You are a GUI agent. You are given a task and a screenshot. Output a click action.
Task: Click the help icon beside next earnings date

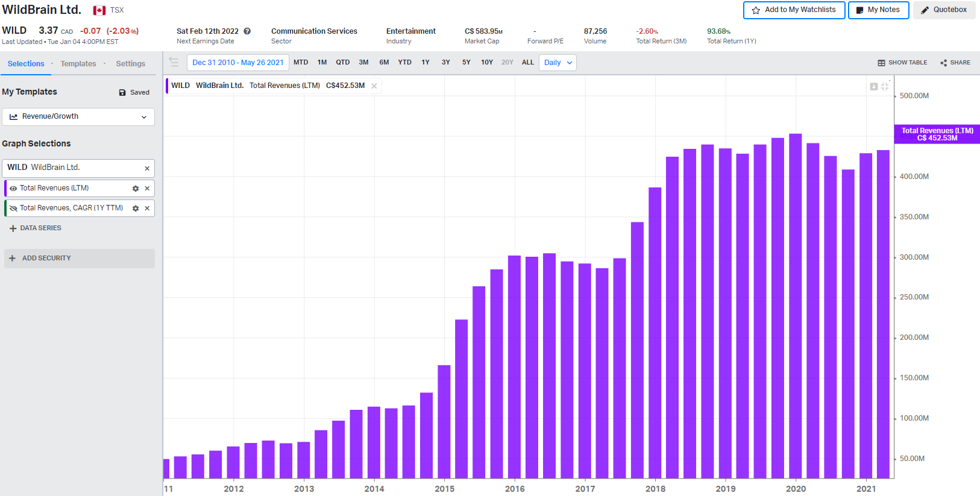pyautogui.click(x=247, y=31)
